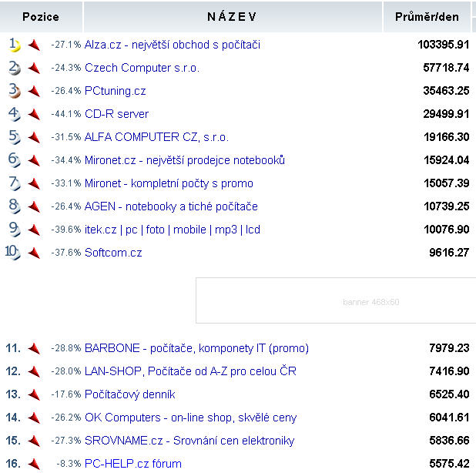Click the red trend arrow beside BARBONE
The height and width of the screenshot is (473, 476).
[x=33, y=348]
